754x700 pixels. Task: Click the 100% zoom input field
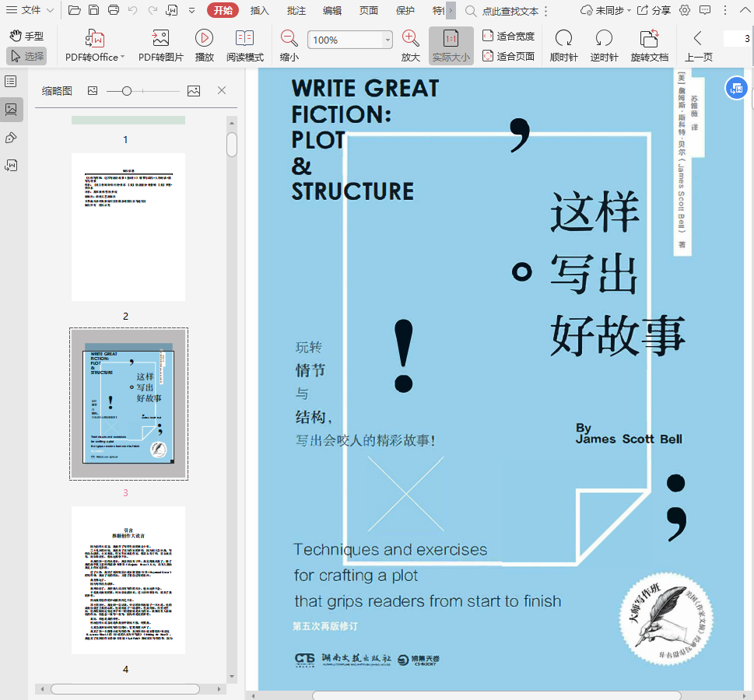345,40
